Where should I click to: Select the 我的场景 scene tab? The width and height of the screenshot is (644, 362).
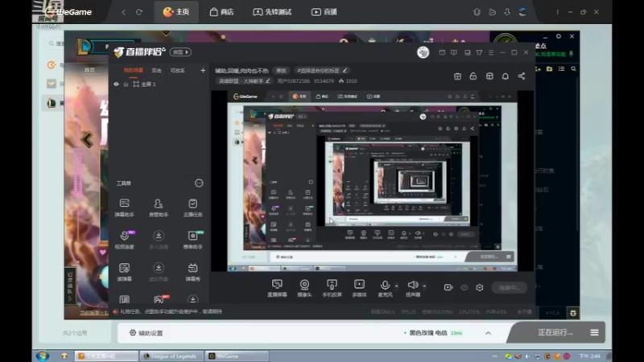click(134, 71)
